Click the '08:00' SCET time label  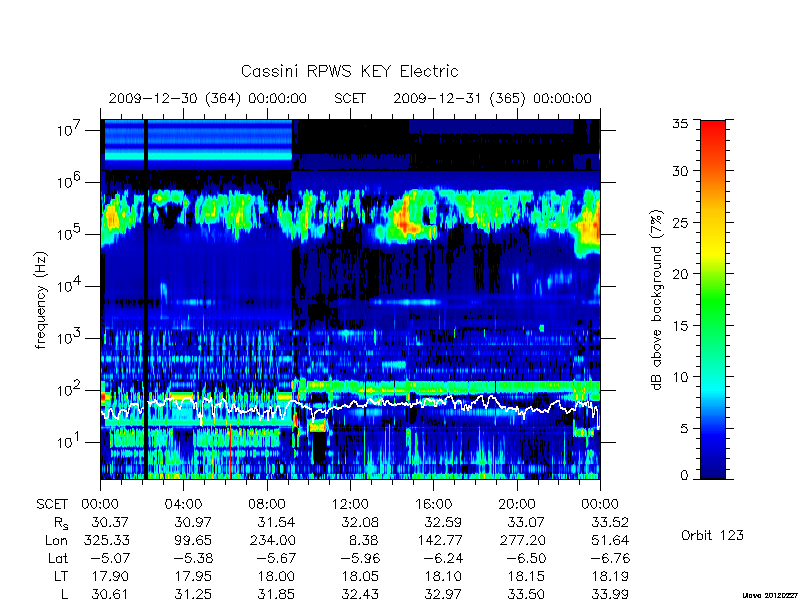pos(267,505)
